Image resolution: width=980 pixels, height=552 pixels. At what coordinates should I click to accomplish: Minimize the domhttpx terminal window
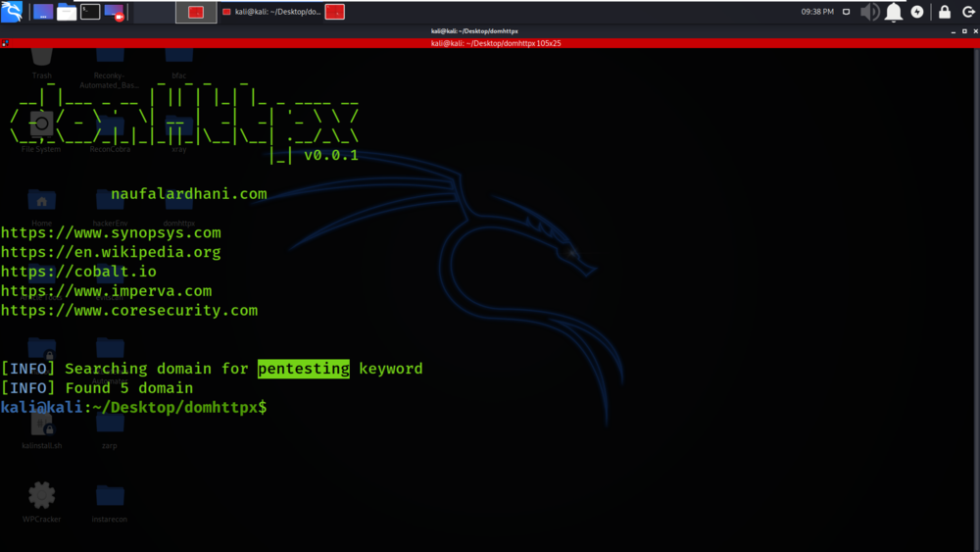tap(954, 31)
